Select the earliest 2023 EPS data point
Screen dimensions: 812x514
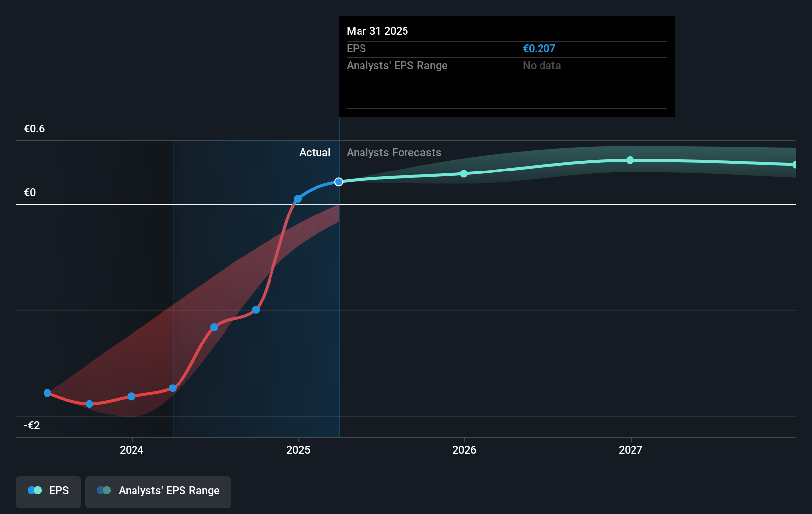click(x=47, y=393)
